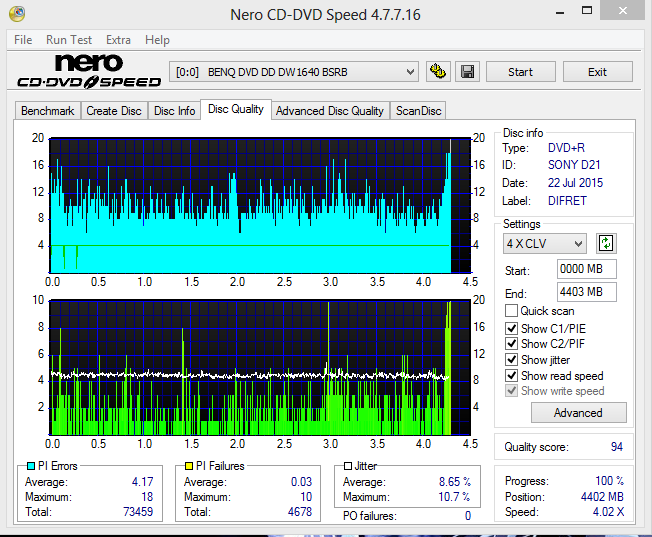Expand the 4 X CLV speed dropdown
This screenshot has height=537, width=652.
(545, 243)
